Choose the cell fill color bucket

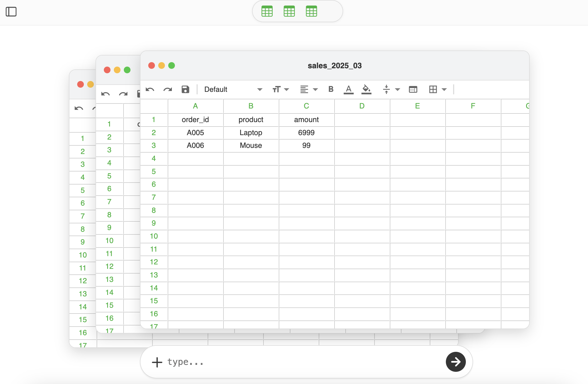pos(366,89)
